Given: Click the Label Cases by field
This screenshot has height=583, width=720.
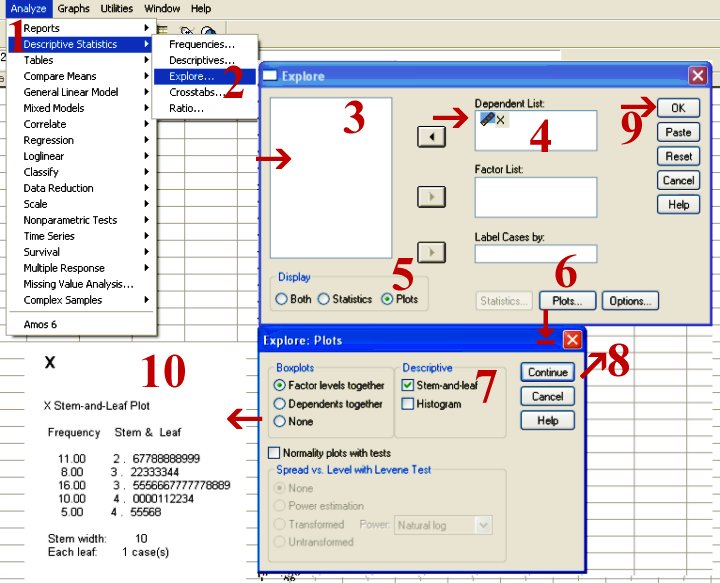Looking at the screenshot, I should pos(536,254).
